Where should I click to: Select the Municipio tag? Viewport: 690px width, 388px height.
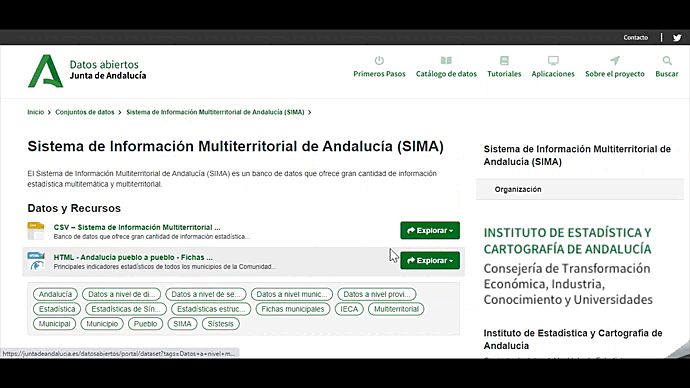102,324
